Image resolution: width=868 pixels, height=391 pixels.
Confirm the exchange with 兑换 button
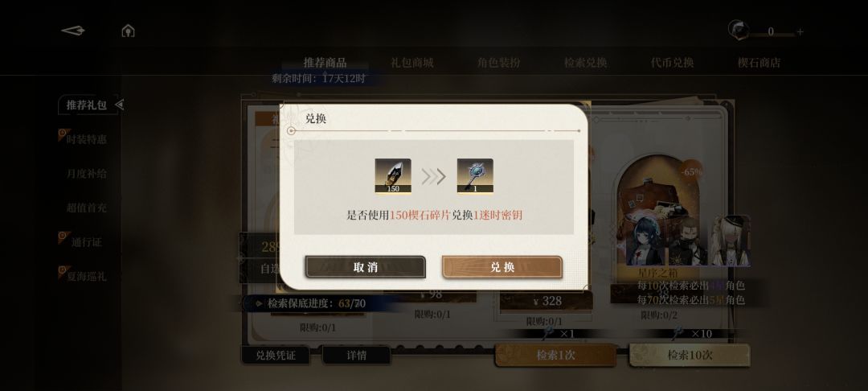tap(502, 267)
